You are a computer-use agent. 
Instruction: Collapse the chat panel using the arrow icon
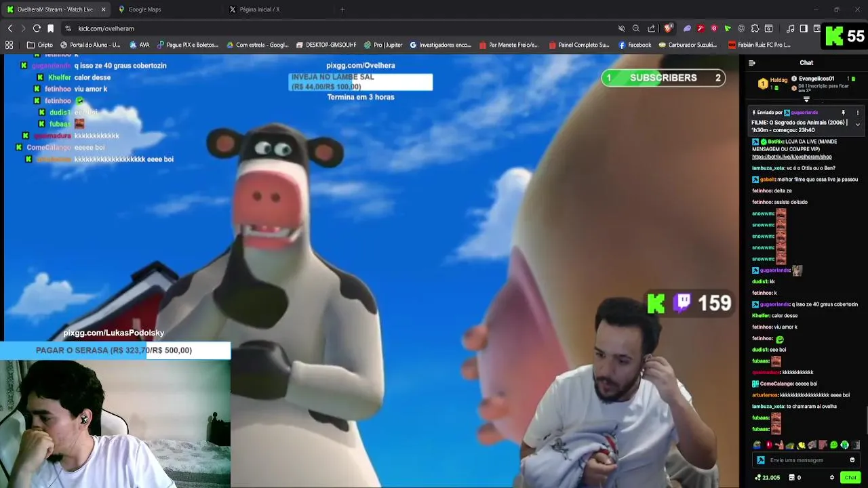click(x=751, y=63)
